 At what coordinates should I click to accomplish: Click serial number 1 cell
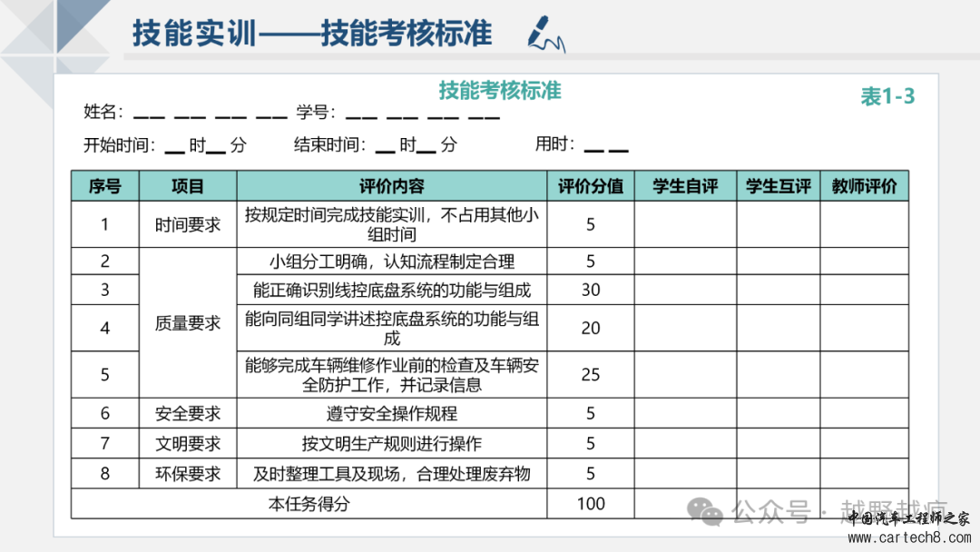105,224
